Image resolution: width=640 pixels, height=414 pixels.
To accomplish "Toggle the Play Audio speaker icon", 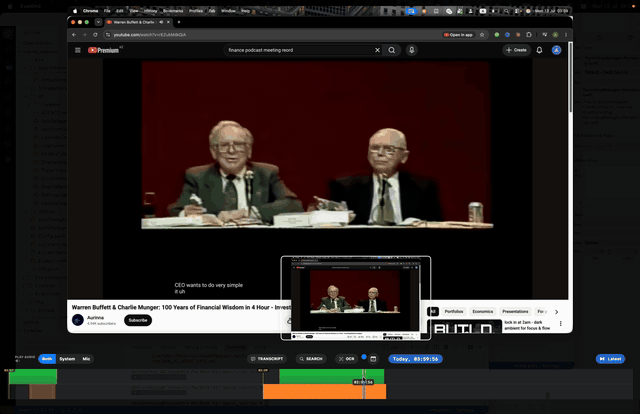I will click(x=18, y=361).
